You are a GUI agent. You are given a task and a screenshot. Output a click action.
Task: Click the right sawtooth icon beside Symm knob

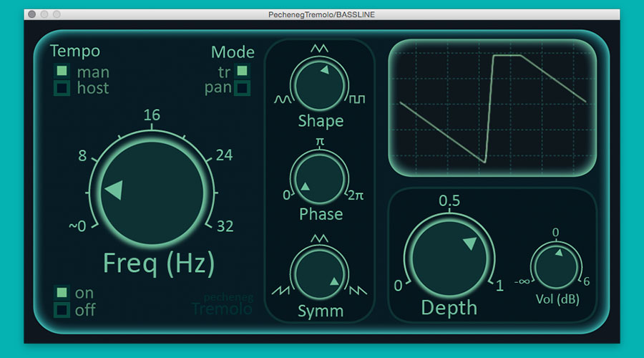tap(357, 290)
